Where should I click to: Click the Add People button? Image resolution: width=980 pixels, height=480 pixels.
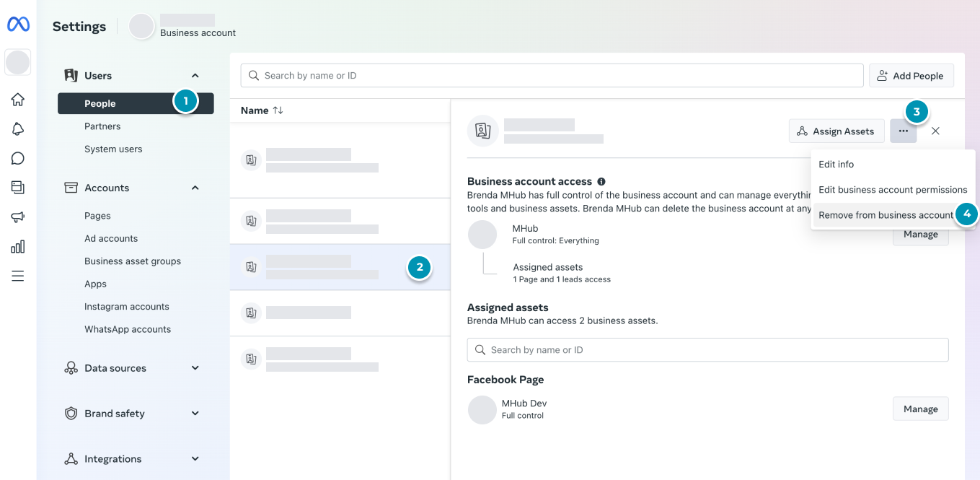[x=911, y=76]
